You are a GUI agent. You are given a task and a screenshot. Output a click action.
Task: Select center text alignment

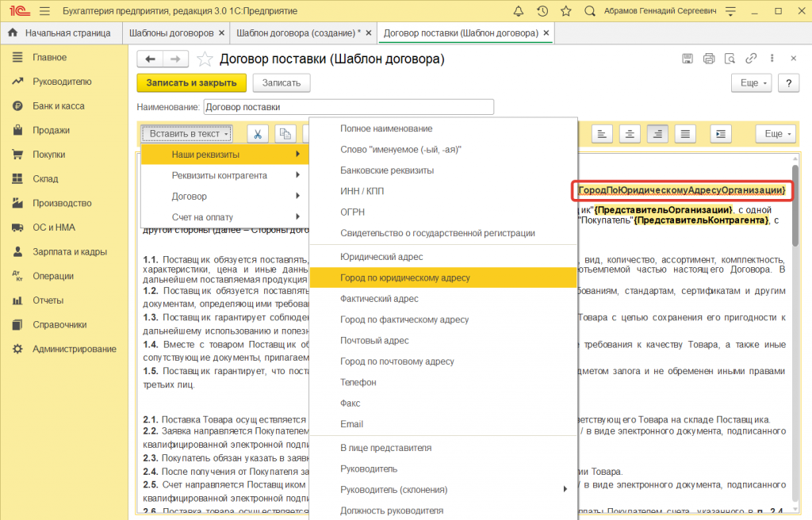[629, 133]
